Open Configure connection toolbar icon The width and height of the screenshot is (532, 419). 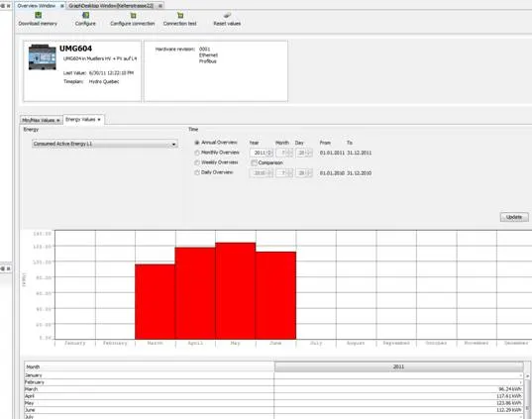point(133,16)
